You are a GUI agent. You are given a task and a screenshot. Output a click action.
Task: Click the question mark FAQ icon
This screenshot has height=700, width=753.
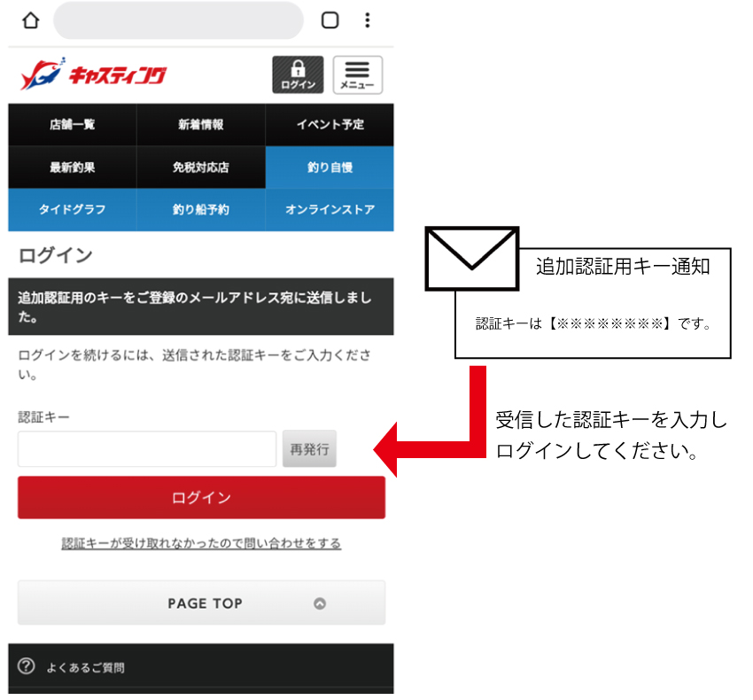pyautogui.click(x=27, y=666)
